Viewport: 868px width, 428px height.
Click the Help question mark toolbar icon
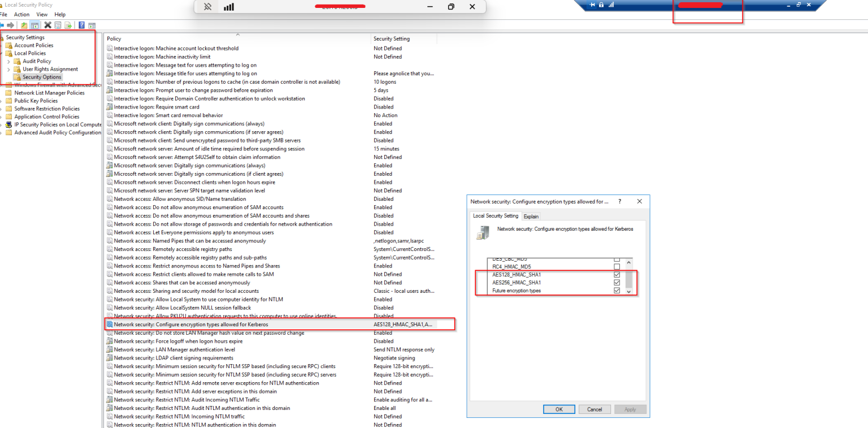(x=80, y=25)
